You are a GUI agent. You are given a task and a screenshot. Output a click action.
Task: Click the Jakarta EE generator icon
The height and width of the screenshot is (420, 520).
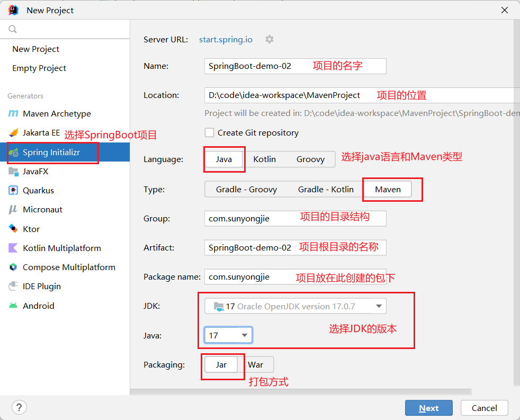point(13,133)
